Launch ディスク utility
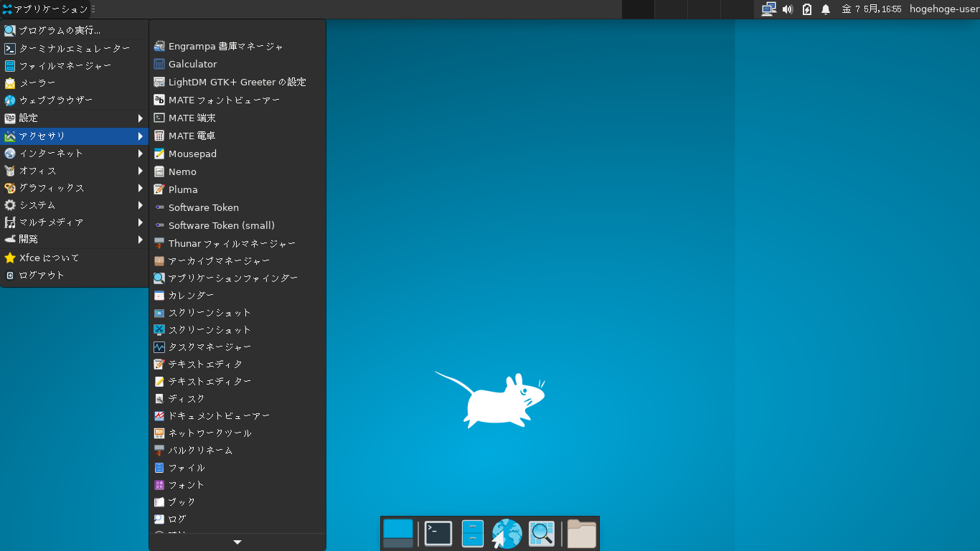The width and height of the screenshot is (980, 551). [237, 398]
